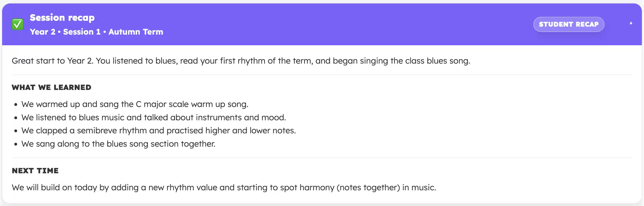The height and width of the screenshot is (206, 644).
Task: Click the NEXT TIME heading
Action: 35,171
